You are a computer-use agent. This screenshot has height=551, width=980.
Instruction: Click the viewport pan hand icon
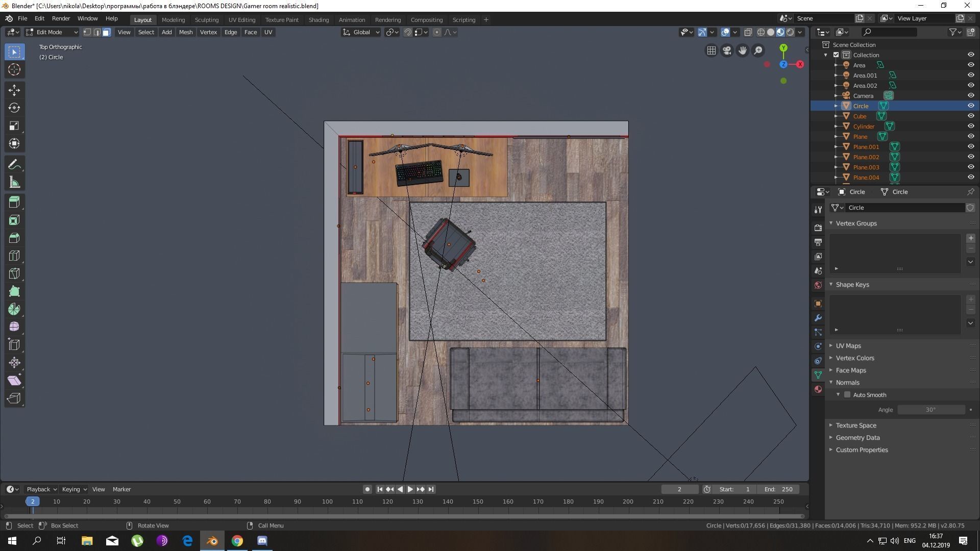coord(743,51)
